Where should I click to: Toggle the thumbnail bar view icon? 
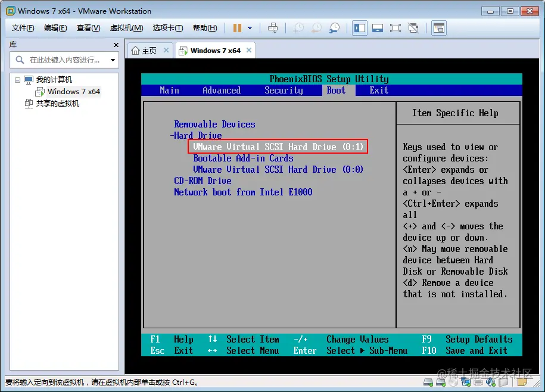coord(378,28)
